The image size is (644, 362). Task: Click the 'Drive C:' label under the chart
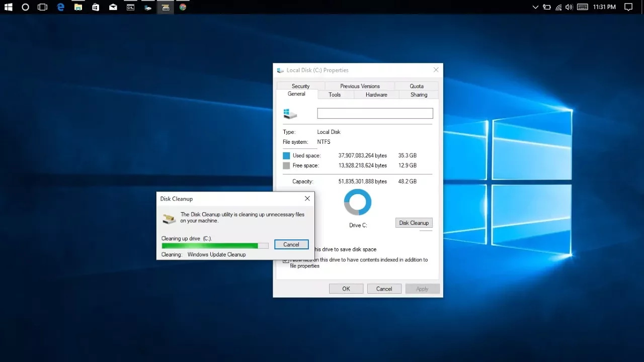[358, 225]
